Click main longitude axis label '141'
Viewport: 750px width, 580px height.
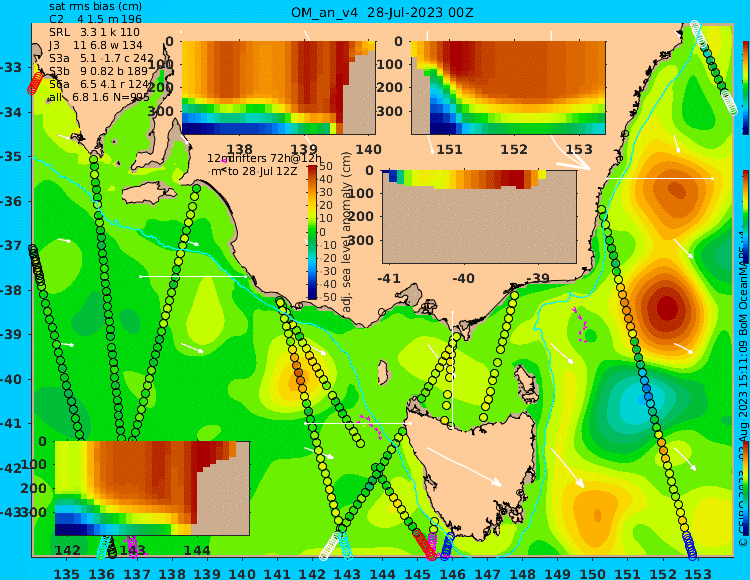(277, 573)
